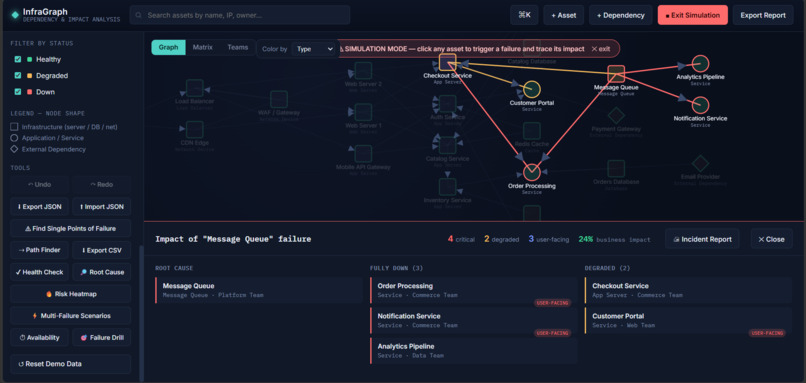Click the Export Report button
The width and height of the screenshot is (806, 383).
[x=763, y=15]
